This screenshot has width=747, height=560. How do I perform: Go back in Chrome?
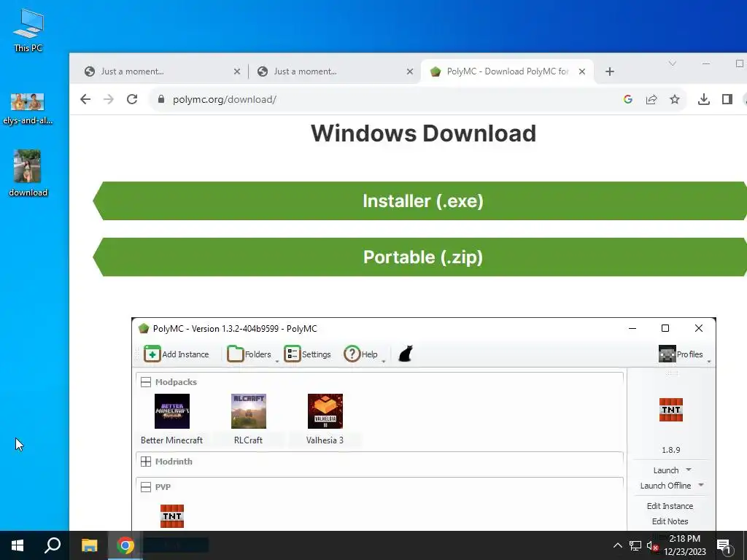(85, 99)
